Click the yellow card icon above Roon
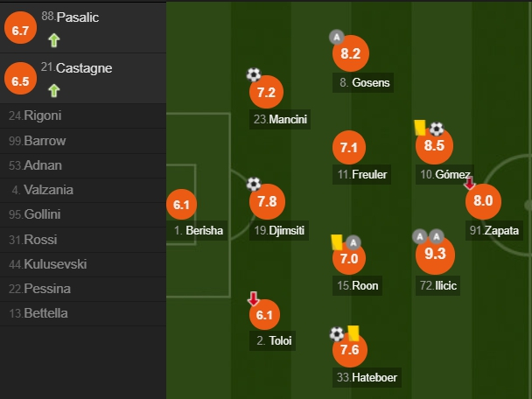The image size is (532, 399). click(x=336, y=241)
